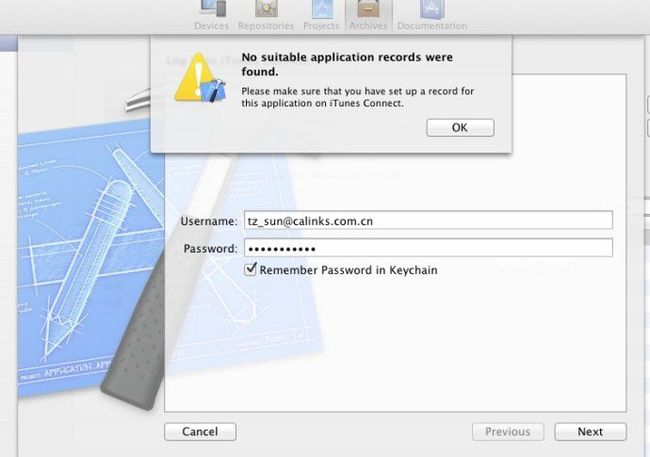Go forward with the Next button
The image size is (650, 457).
click(590, 432)
